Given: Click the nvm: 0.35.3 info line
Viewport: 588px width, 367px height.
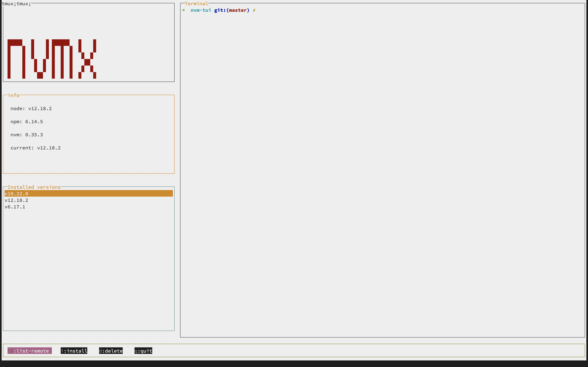Looking at the screenshot, I should pos(27,135).
